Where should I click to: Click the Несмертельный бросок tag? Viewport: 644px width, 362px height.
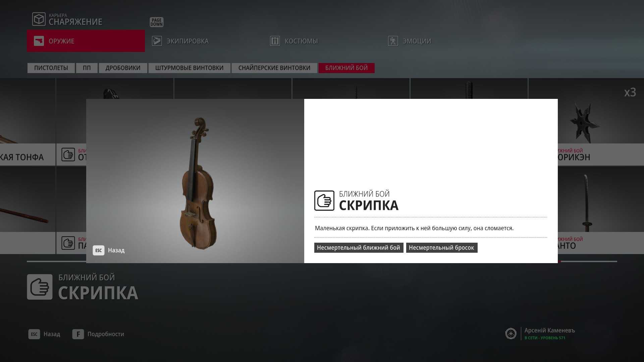pyautogui.click(x=441, y=248)
